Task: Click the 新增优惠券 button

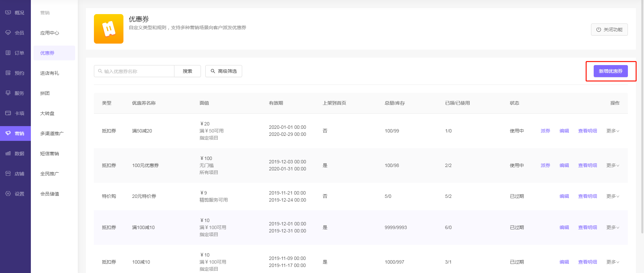Action: (x=610, y=71)
